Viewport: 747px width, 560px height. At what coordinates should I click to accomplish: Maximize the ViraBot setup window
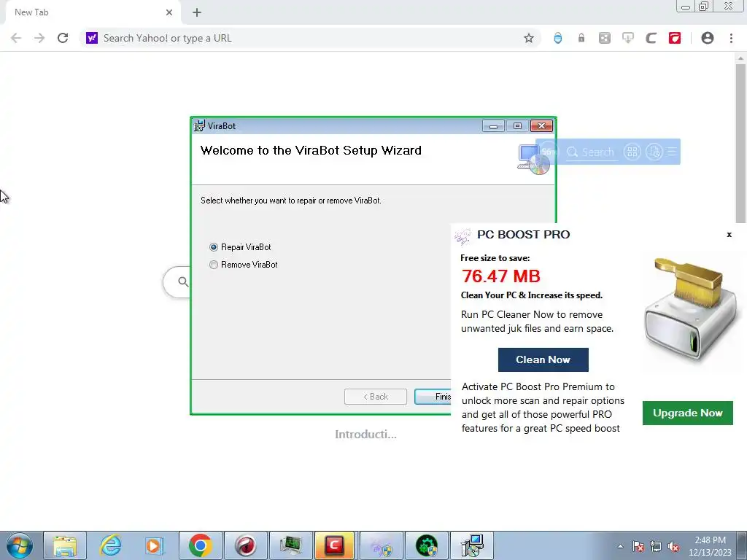point(517,126)
